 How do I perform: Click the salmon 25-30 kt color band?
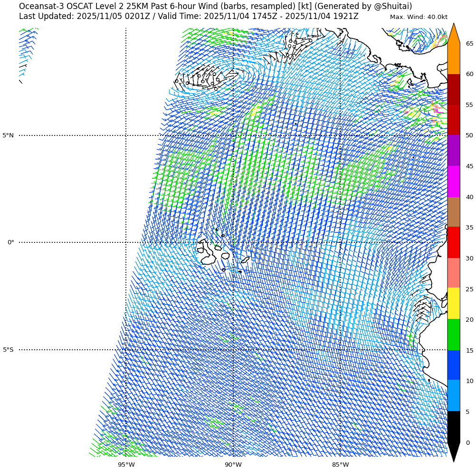pos(454,273)
